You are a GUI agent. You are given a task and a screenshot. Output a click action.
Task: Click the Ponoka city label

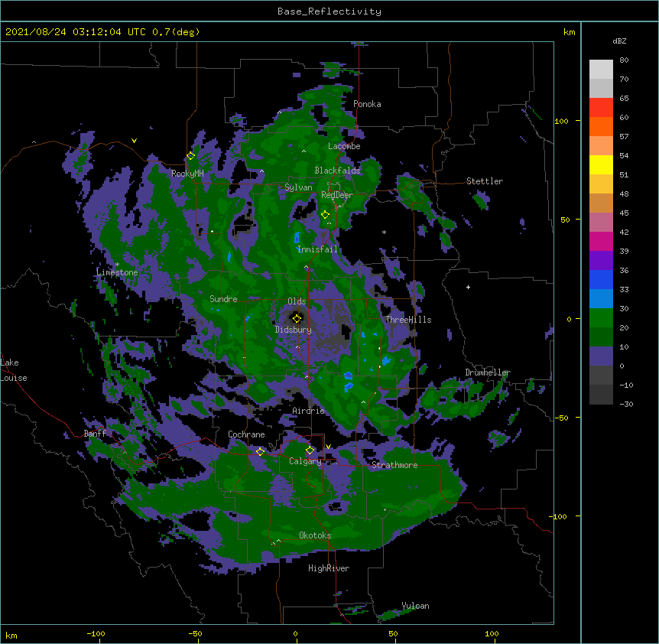click(367, 104)
